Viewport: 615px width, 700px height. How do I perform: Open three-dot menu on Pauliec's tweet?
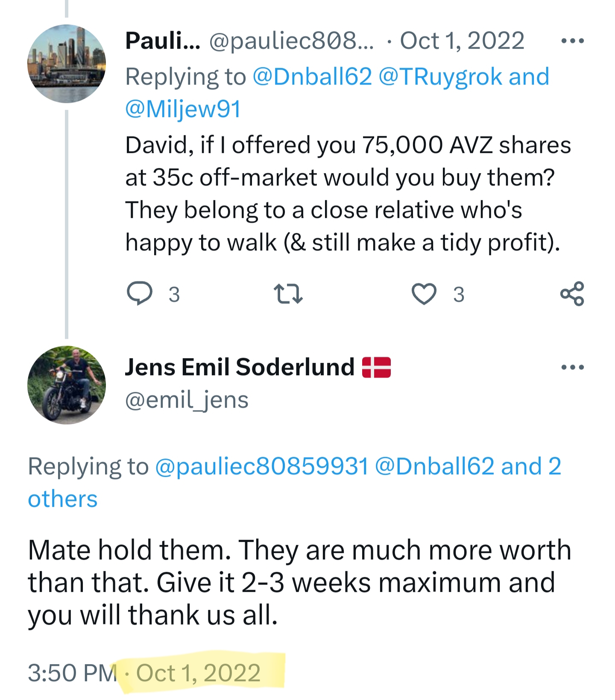tap(572, 41)
